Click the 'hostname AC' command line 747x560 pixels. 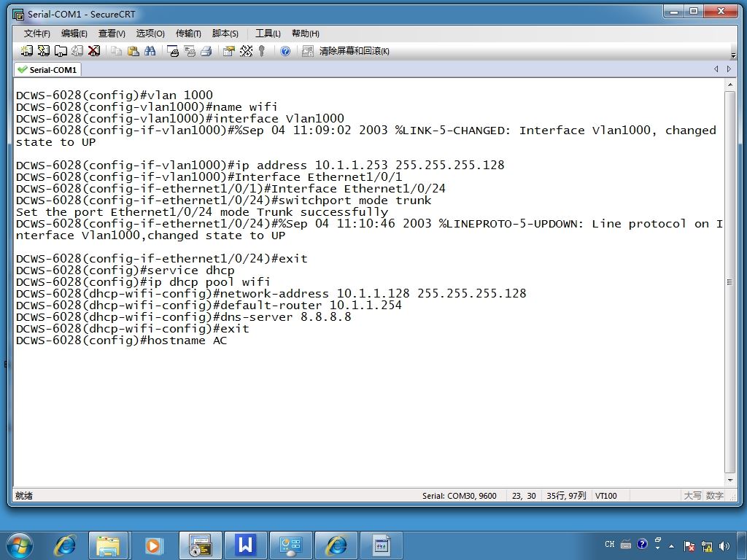[x=122, y=341]
